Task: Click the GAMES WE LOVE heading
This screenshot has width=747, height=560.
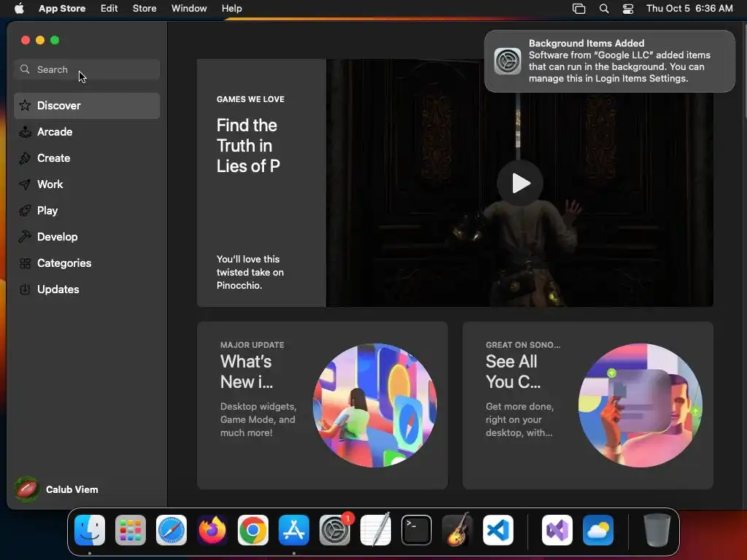Action: (x=251, y=99)
